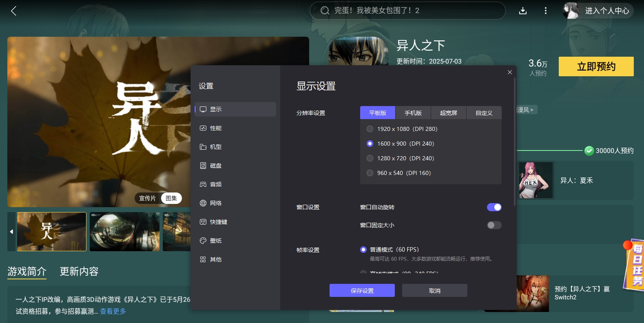
Task: Click the 每日任务 daily task badge
Action: click(635, 264)
